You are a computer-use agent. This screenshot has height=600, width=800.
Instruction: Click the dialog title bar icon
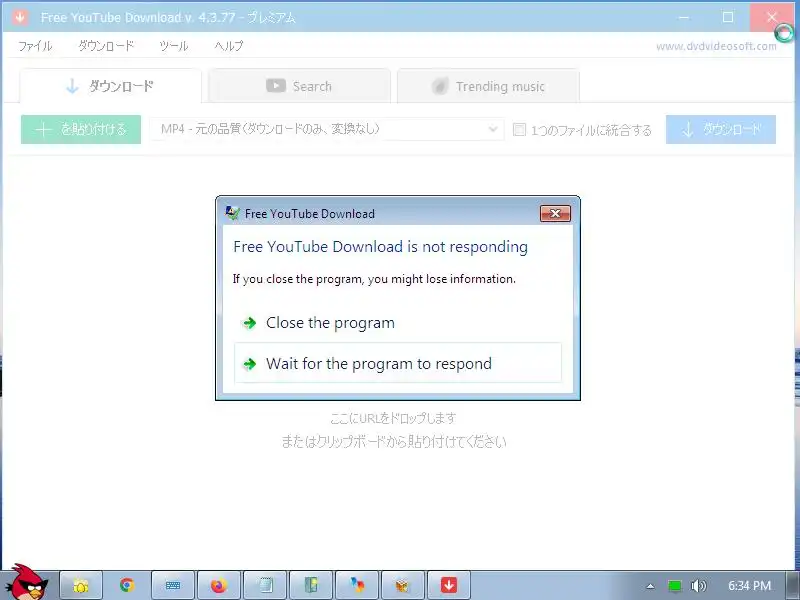(x=233, y=213)
